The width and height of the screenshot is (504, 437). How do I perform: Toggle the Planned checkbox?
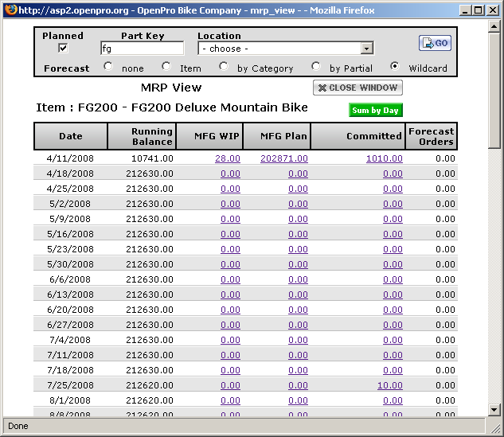(x=63, y=49)
